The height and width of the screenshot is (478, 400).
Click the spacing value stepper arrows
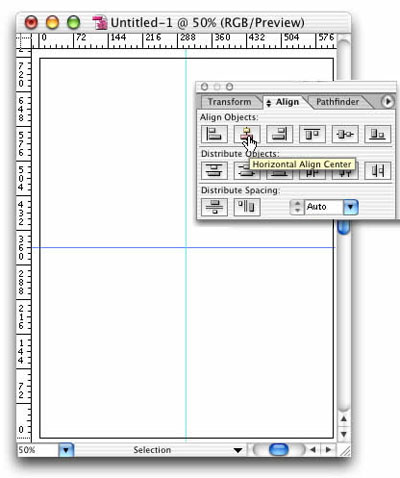(x=297, y=207)
